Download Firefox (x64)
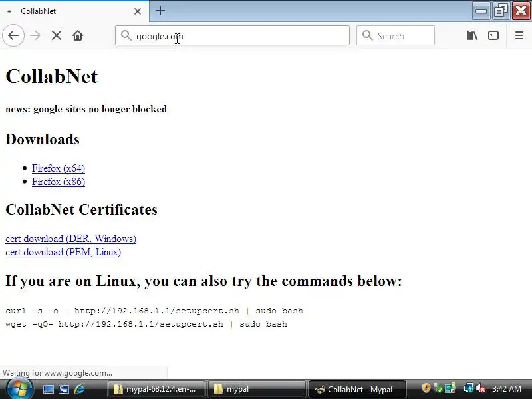The height and width of the screenshot is (399, 532). pyautogui.click(x=59, y=168)
